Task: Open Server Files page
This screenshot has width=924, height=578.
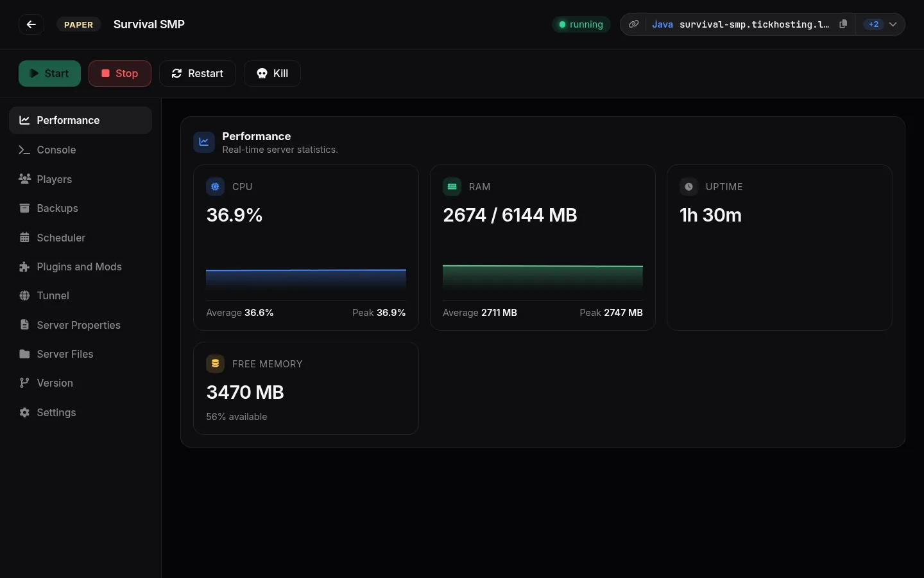Action: point(80,354)
